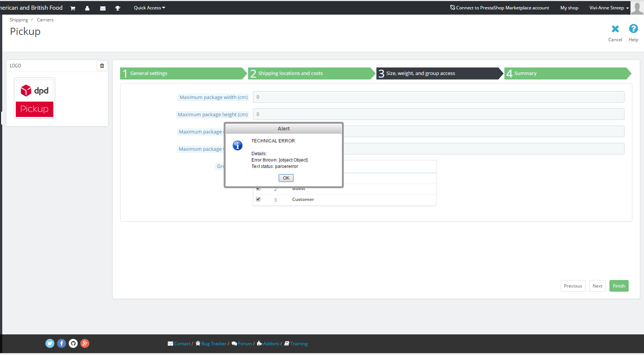Screen dimensions: 644x355
Task: Click the 'Error thrown: [object Object]' line
Action: (280, 160)
